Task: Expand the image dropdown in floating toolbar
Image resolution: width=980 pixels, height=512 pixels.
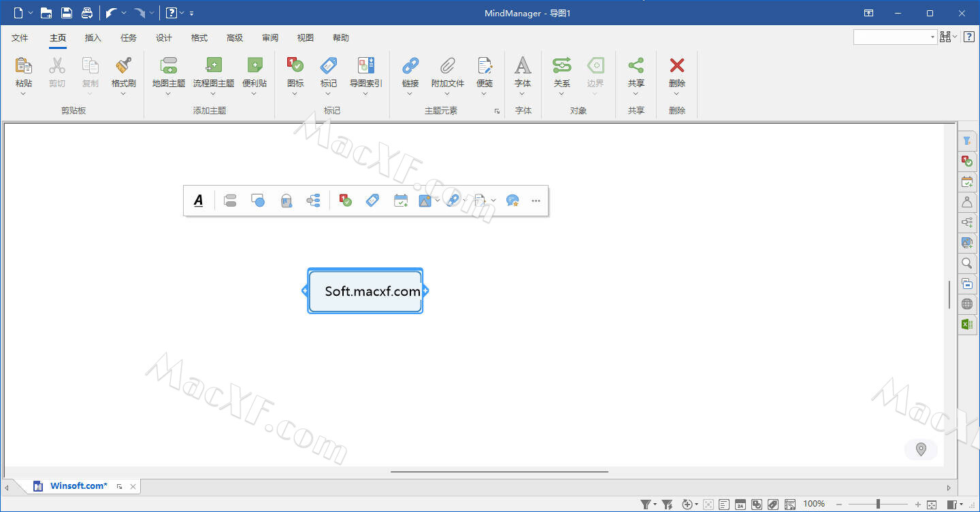Action: coord(437,201)
